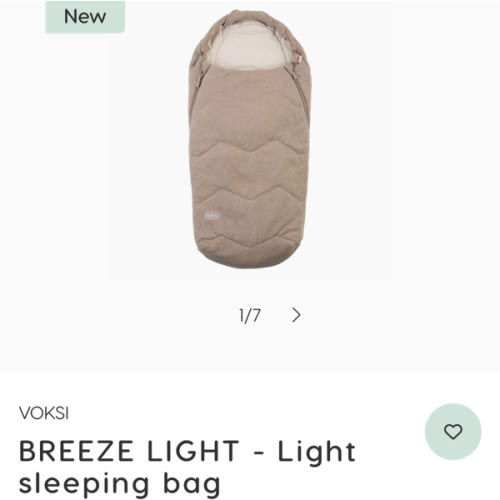Click the cream hood opening of the sleeping bag

[x=249, y=47]
